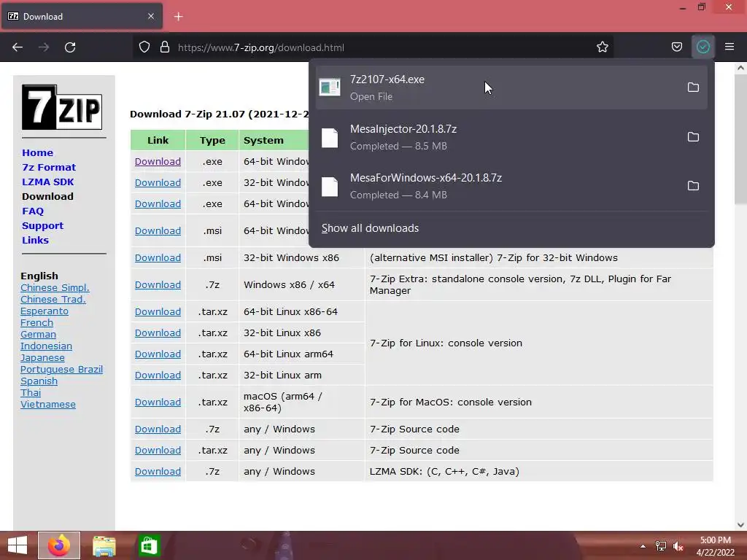Screen dimensions: 747x560
Task: Switch language to Portuguese Brazil
Action: point(61,369)
